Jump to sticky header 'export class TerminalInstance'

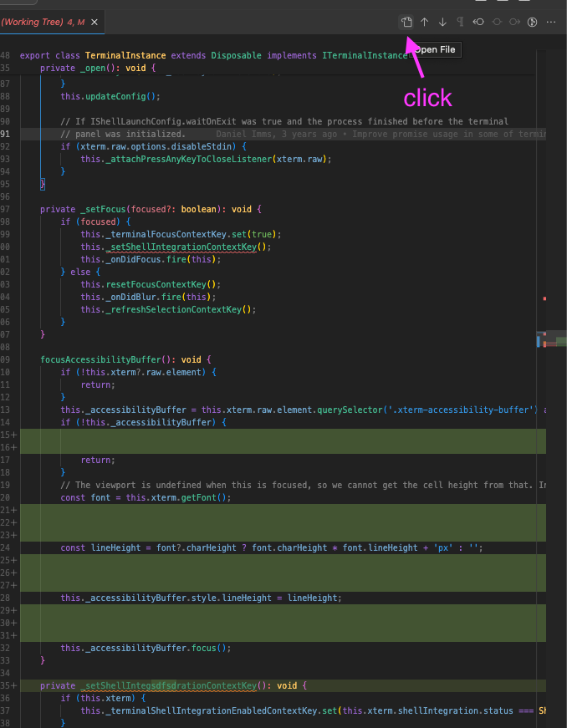point(214,55)
